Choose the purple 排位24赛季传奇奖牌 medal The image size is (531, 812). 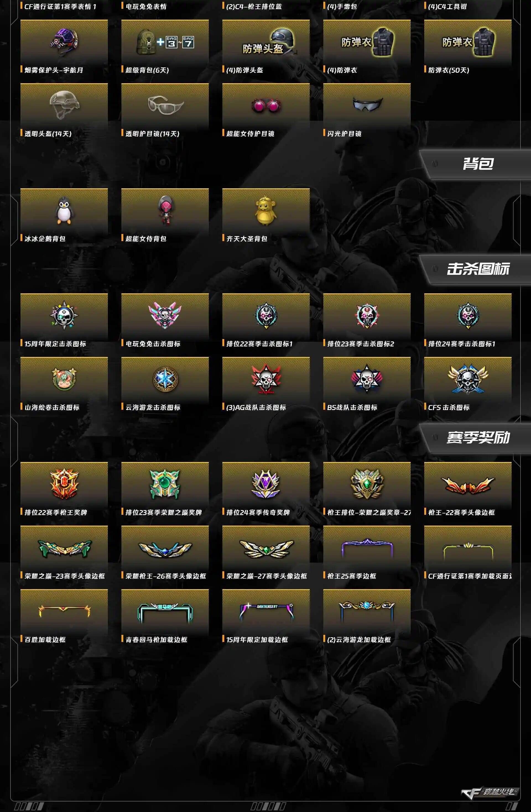[265, 484]
